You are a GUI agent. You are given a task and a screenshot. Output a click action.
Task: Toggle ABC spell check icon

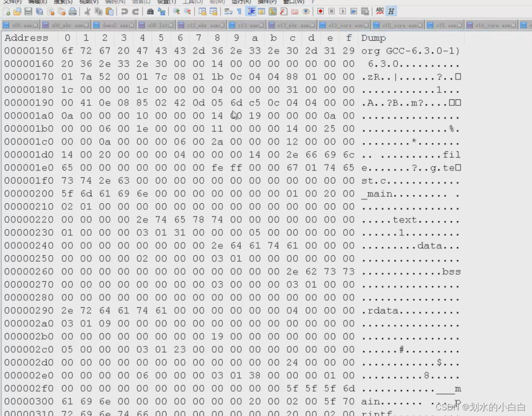tap(380, 11)
